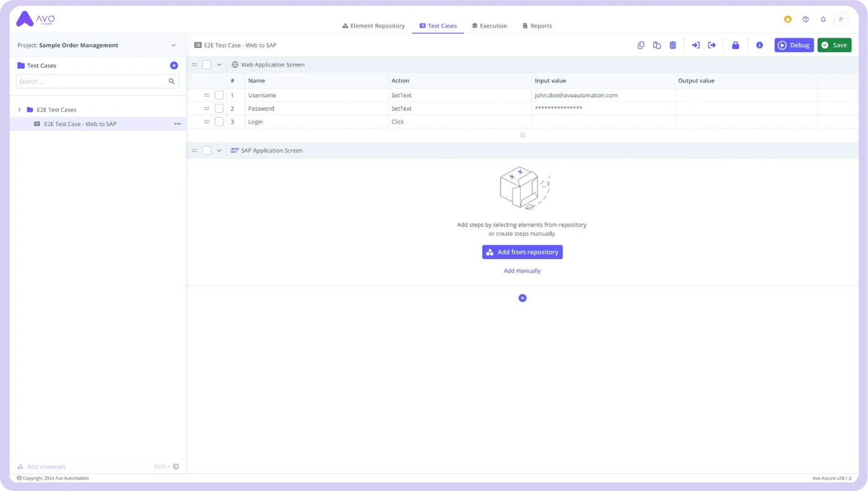This screenshot has width=868, height=491.
Task: Collapse the Web Application Screen section
Action: (219, 64)
